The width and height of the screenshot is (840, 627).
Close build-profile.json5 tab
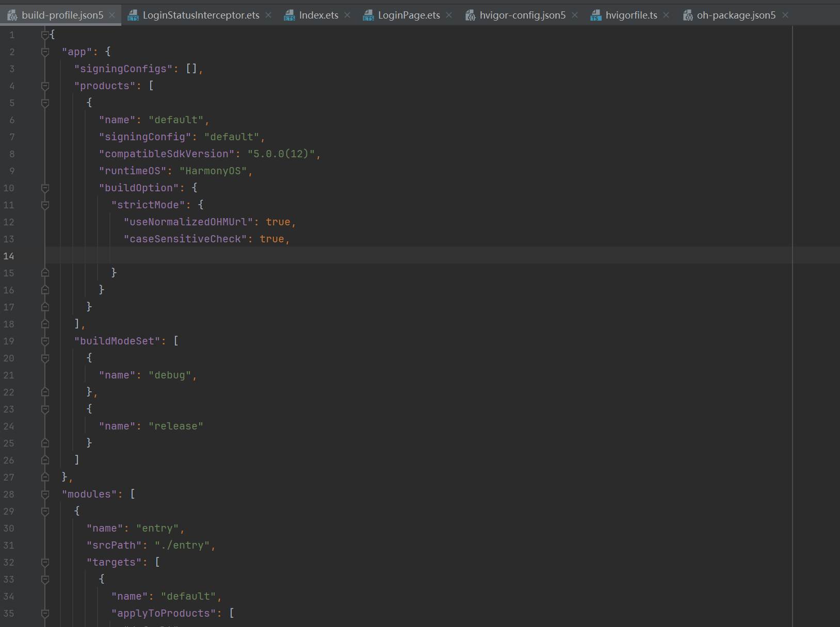(112, 15)
